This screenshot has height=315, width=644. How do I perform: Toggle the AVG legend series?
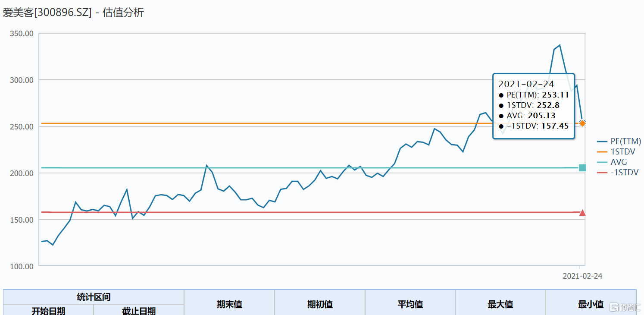click(612, 162)
